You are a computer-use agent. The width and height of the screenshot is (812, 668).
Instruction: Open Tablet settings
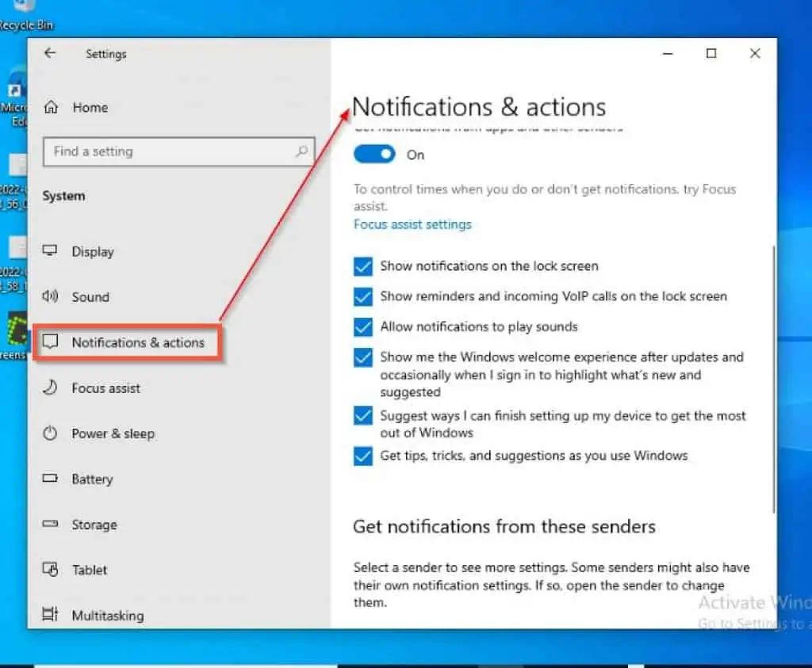tap(90, 570)
